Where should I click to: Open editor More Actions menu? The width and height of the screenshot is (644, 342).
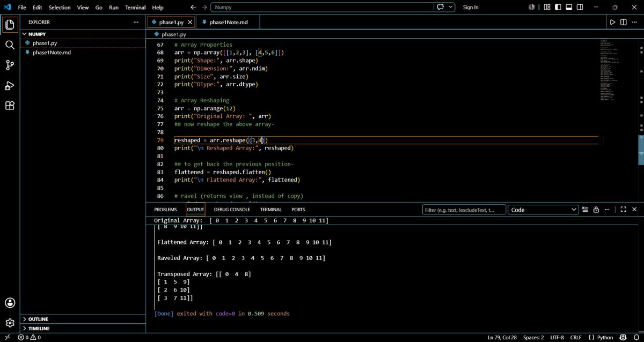pos(635,22)
